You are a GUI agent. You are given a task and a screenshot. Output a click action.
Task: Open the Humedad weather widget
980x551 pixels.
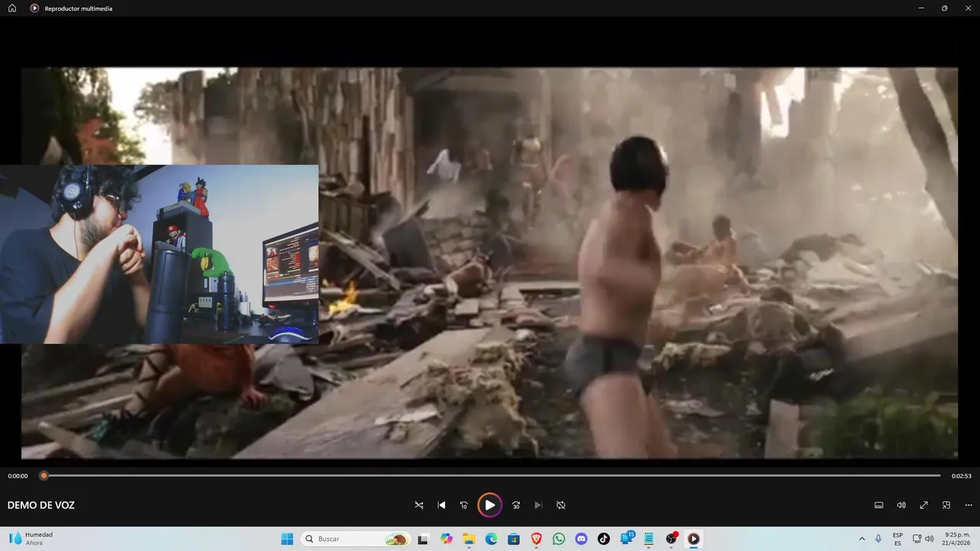pyautogui.click(x=32, y=539)
